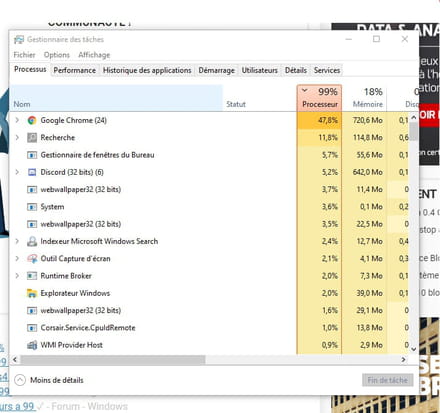Sort by the Nom column header
This screenshot has width=440, height=413.
[x=117, y=98]
